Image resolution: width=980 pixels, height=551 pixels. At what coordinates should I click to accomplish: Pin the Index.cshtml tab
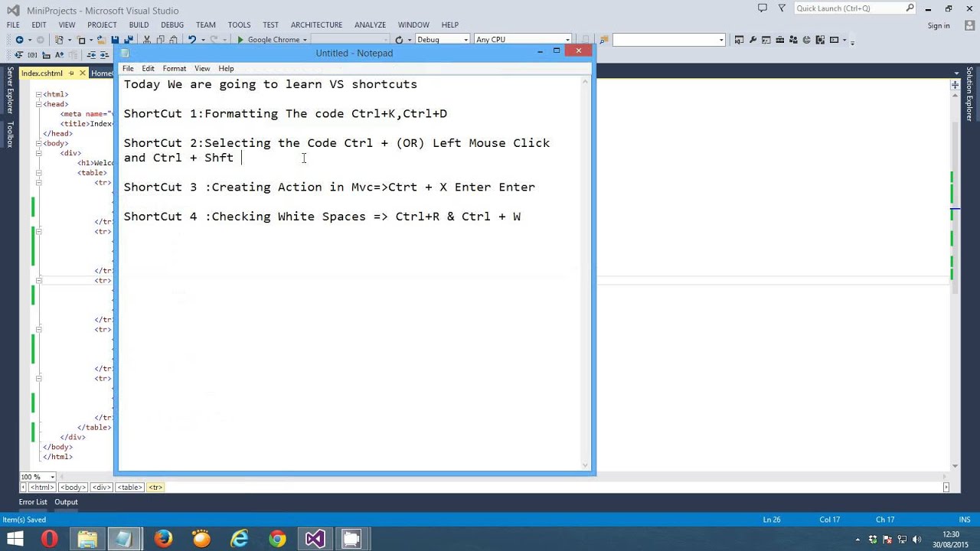pyautogui.click(x=71, y=73)
